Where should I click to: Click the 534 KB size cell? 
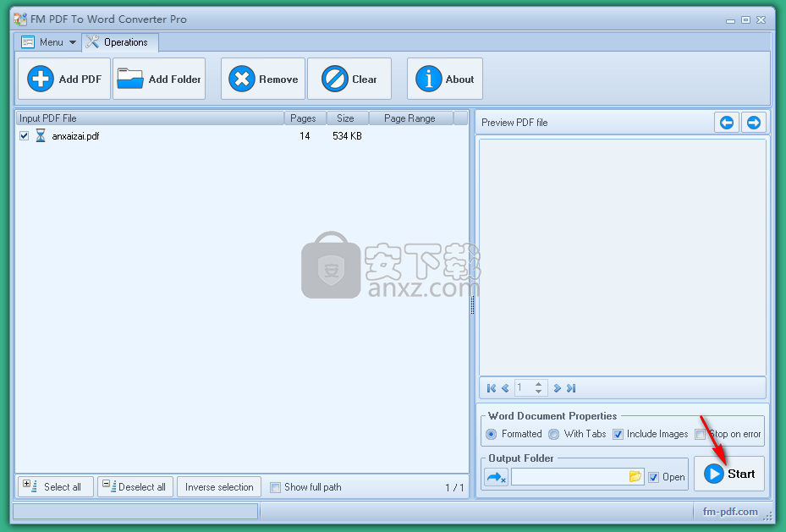point(347,136)
